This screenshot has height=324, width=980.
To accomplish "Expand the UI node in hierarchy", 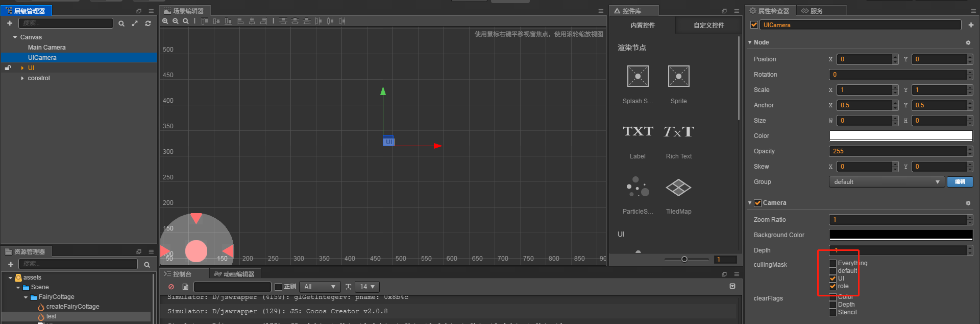I will [22, 68].
